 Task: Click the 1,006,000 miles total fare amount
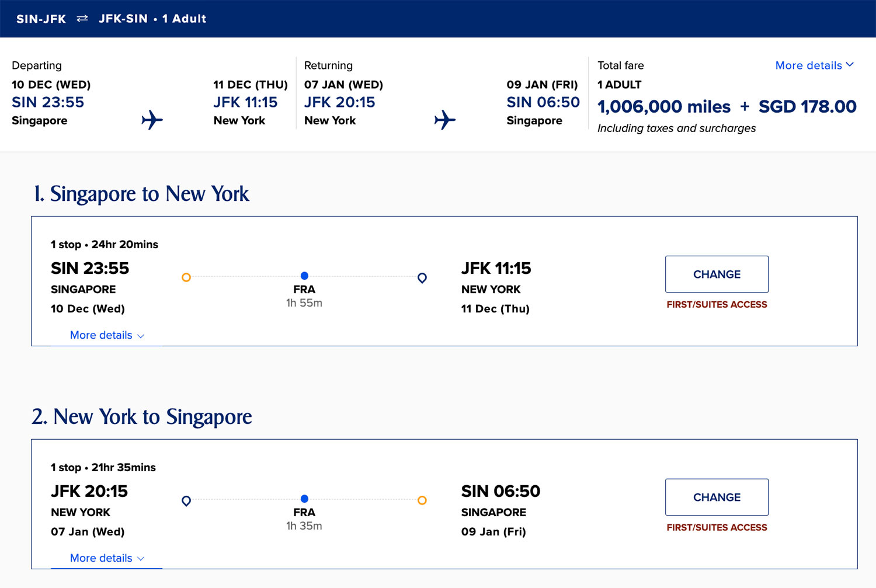(x=664, y=107)
